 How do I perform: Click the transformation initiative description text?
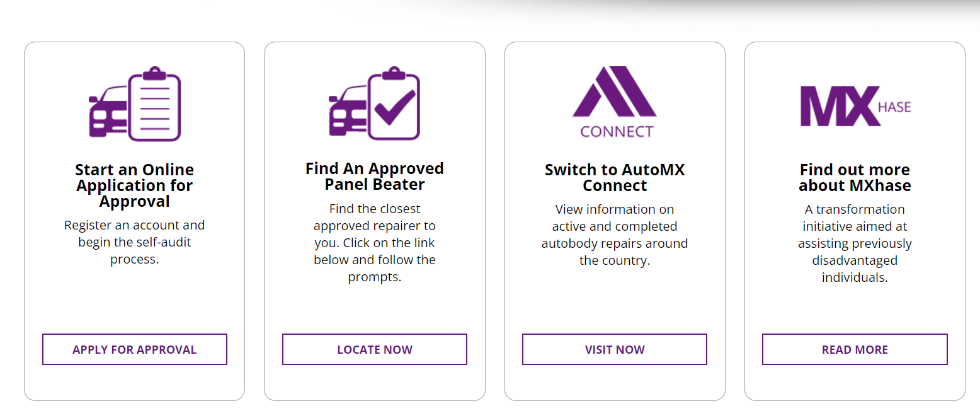click(x=855, y=243)
